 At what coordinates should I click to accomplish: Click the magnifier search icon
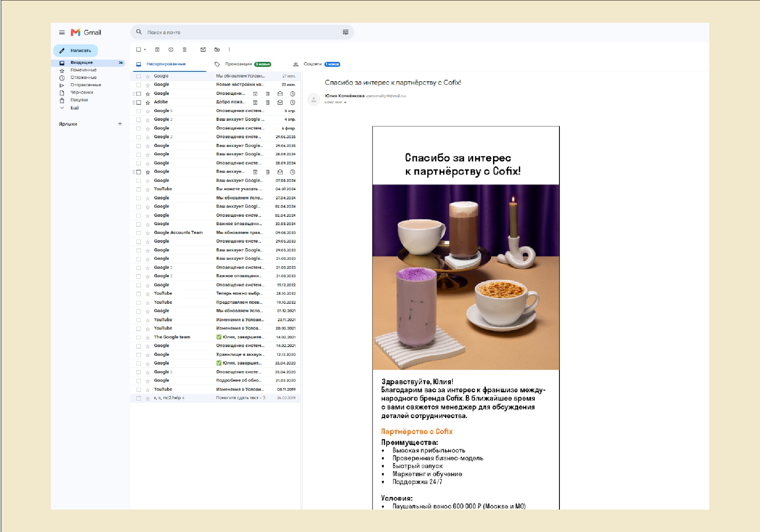coord(139,32)
